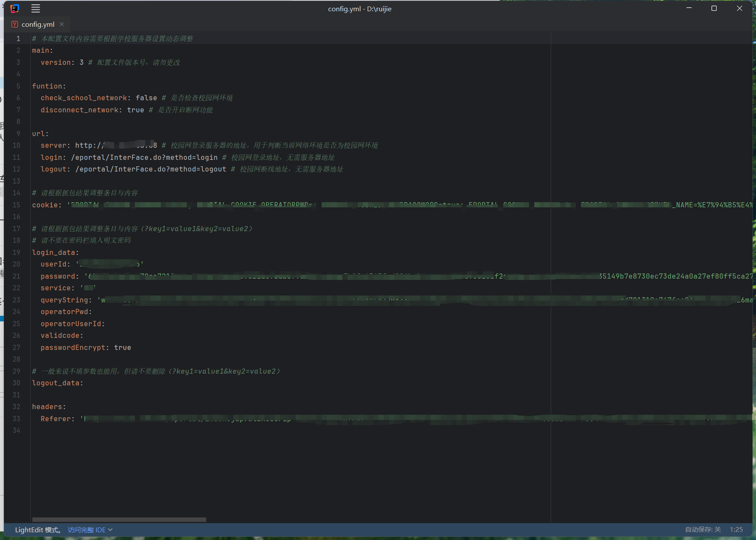Click the passwordEncrypt key on line 27
The image size is (756, 540).
73,348
